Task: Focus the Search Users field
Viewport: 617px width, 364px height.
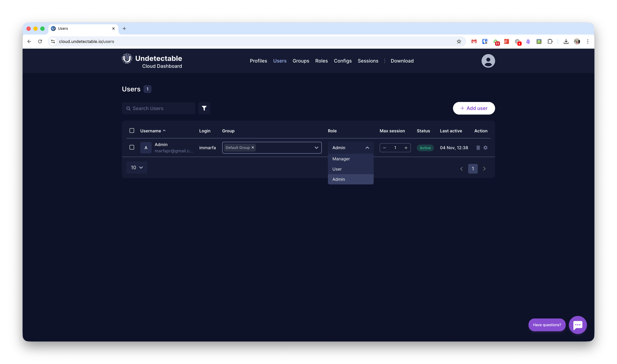Action: [160, 108]
